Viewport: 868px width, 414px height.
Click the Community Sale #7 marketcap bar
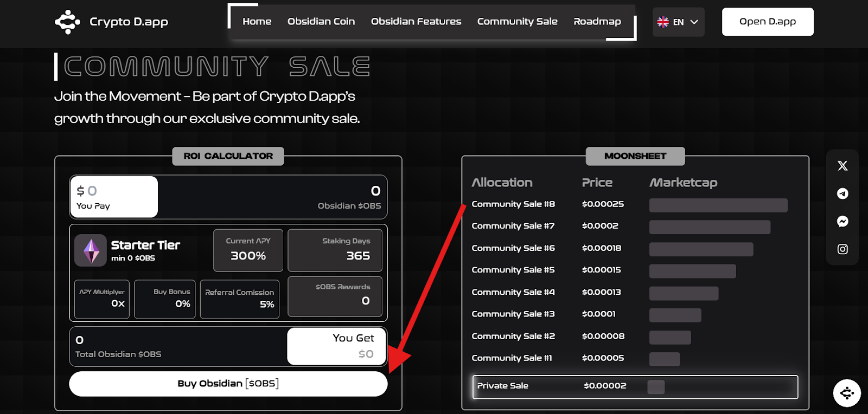(710, 227)
